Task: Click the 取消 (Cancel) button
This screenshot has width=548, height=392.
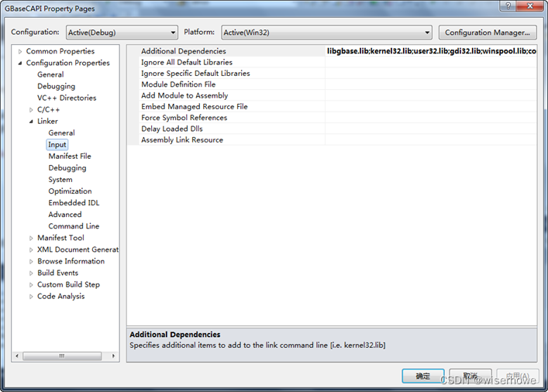Action: pos(470,376)
